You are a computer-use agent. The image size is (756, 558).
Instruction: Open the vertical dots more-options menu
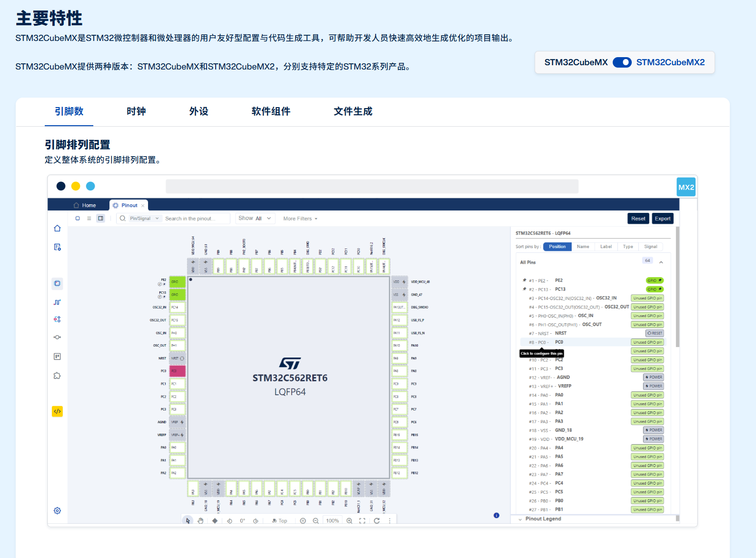(x=389, y=521)
